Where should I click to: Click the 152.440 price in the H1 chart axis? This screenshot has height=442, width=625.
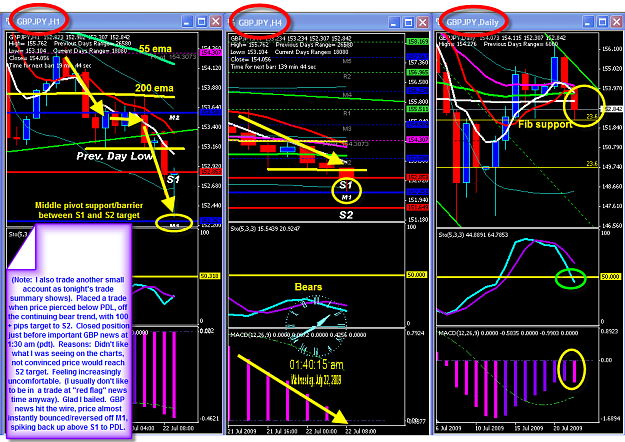[x=211, y=206]
